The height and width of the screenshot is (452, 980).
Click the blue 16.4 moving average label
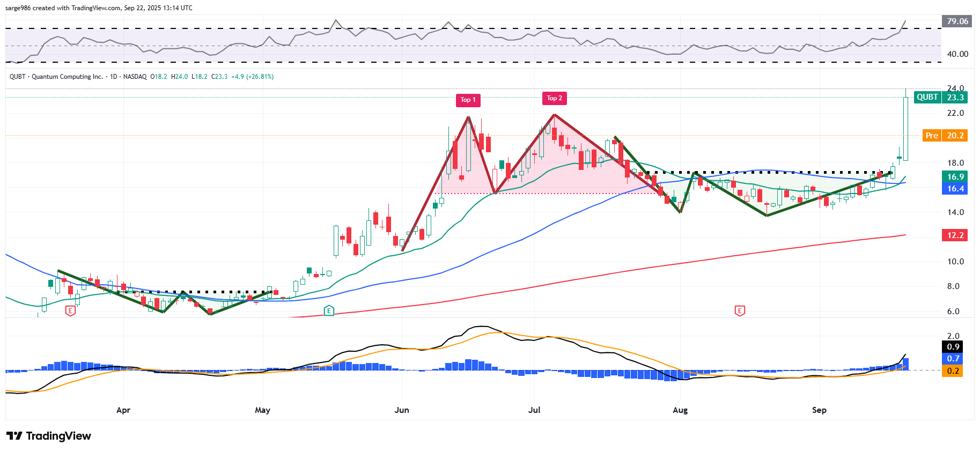coord(955,189)
